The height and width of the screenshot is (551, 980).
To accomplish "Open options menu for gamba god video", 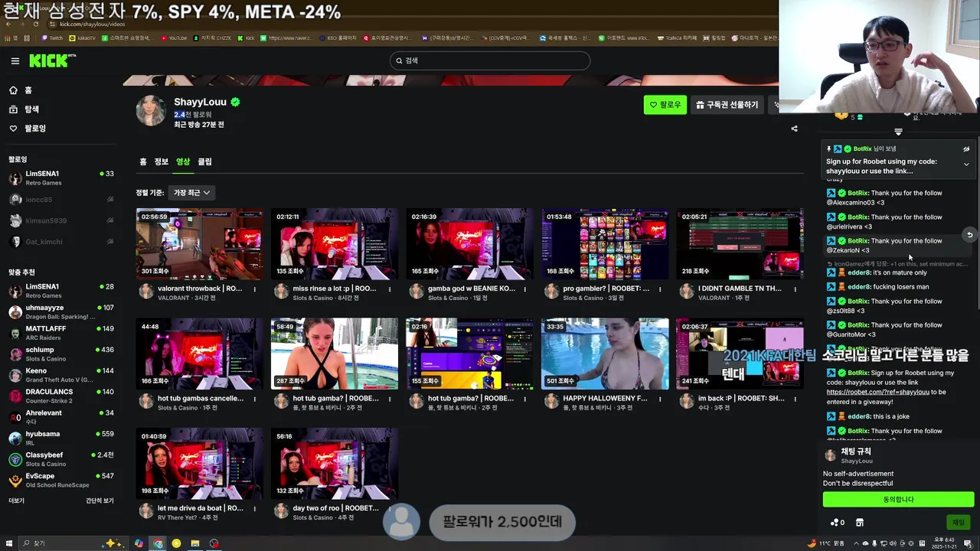I will [x=525, y=289].
